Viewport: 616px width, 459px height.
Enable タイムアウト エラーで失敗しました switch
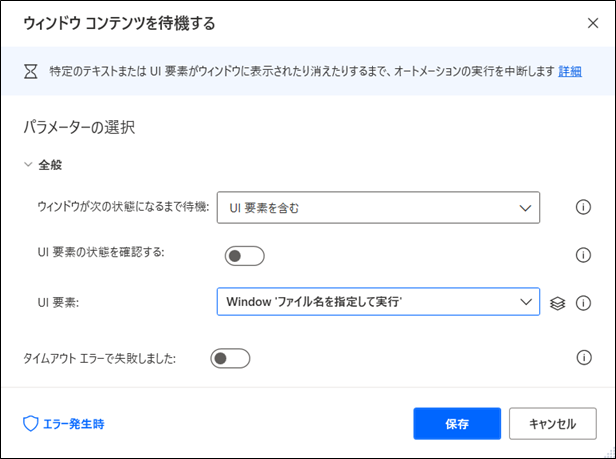(230, 358)
